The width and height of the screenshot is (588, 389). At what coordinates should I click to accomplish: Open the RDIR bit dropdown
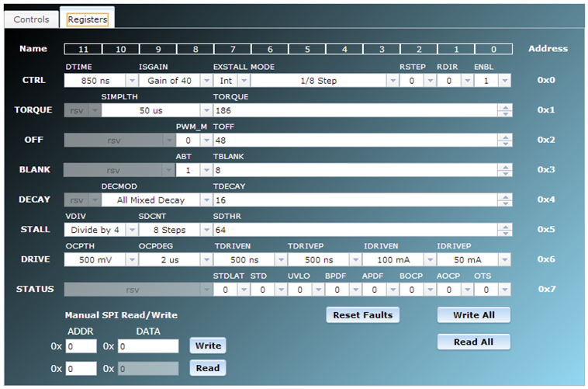[x=455, y=80]
